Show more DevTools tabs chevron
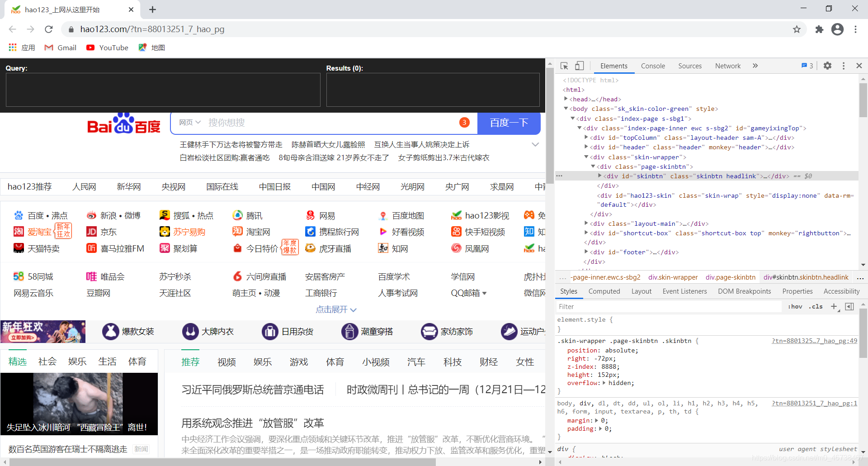Viewport: 868px width, 466px height. (x=755, y=66)
